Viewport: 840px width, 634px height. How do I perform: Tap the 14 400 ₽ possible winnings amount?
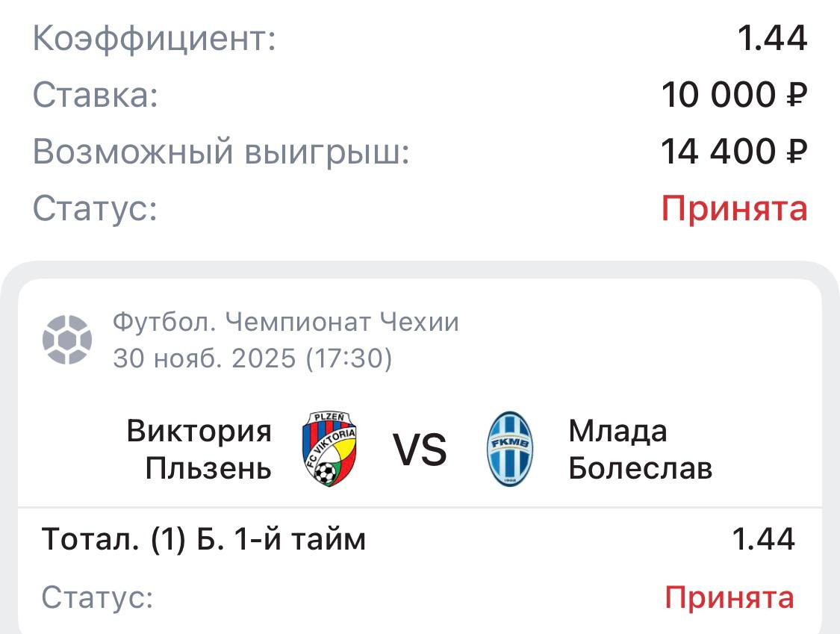[x=734, y=152]
